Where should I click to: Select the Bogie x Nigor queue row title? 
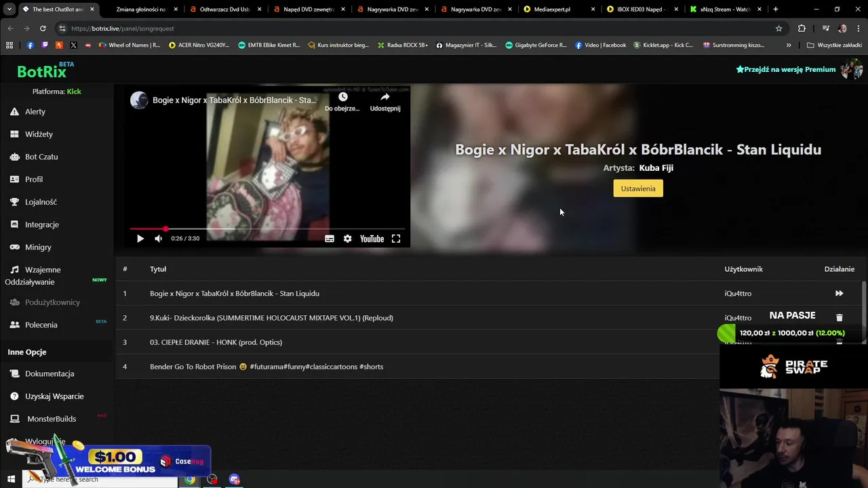pyautogui.click(x=235, y=293)
